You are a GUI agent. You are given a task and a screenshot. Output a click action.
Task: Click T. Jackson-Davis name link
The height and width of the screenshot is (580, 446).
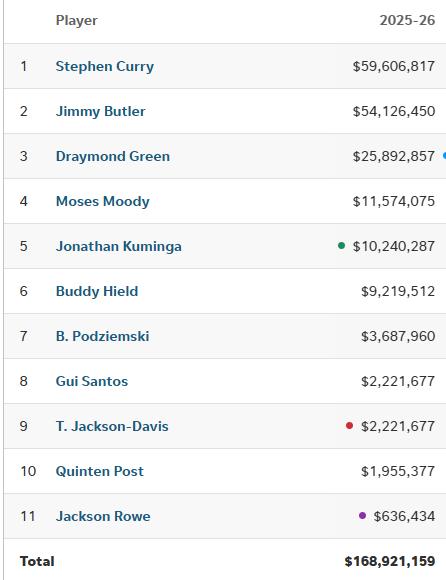tap(112, 426)
